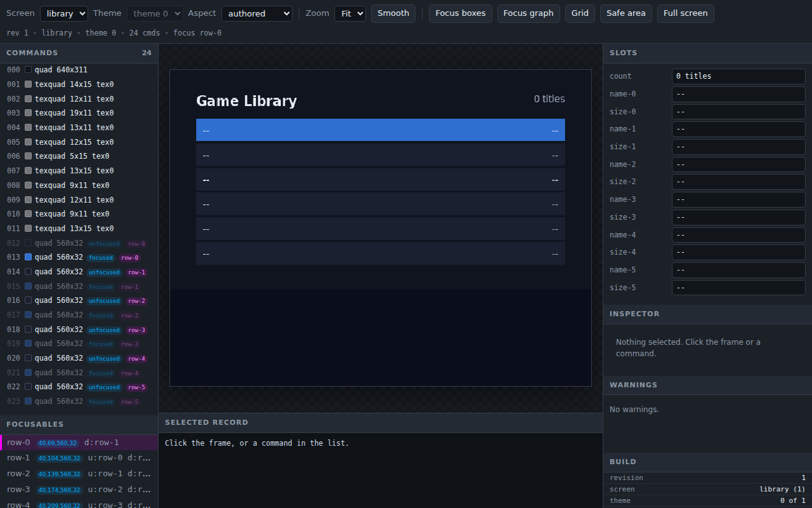
Task: Select command 006 texquad 5x15 tex0
Action: pyautogui.click(x=79, y=156)
